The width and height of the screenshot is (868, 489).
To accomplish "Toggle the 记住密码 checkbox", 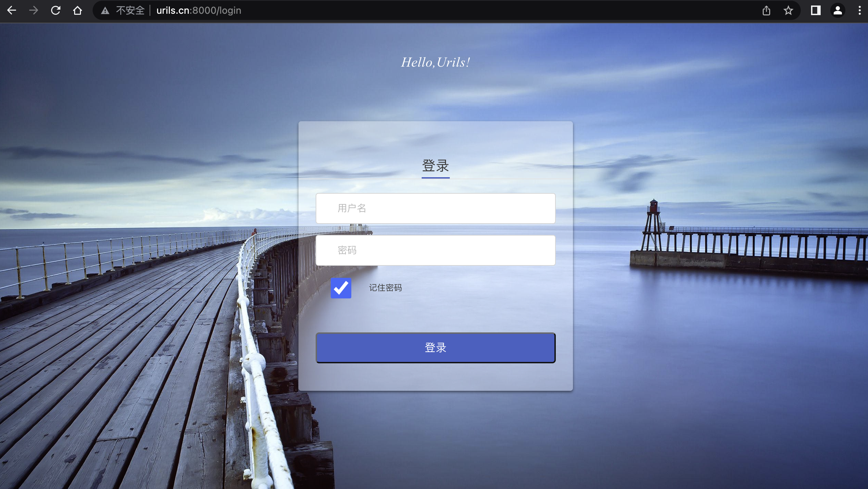I will coord(341,288).
